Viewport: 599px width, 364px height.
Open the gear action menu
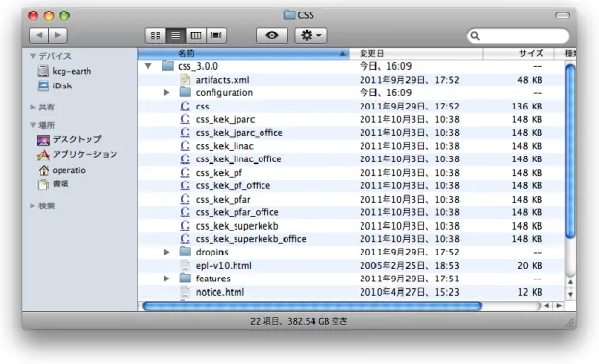point(311,36)
